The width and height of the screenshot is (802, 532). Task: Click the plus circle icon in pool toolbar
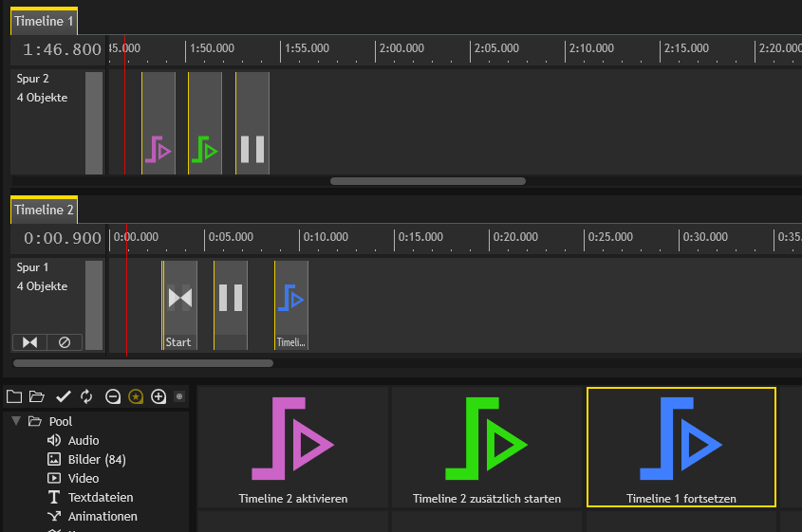[x=159, y=396]
